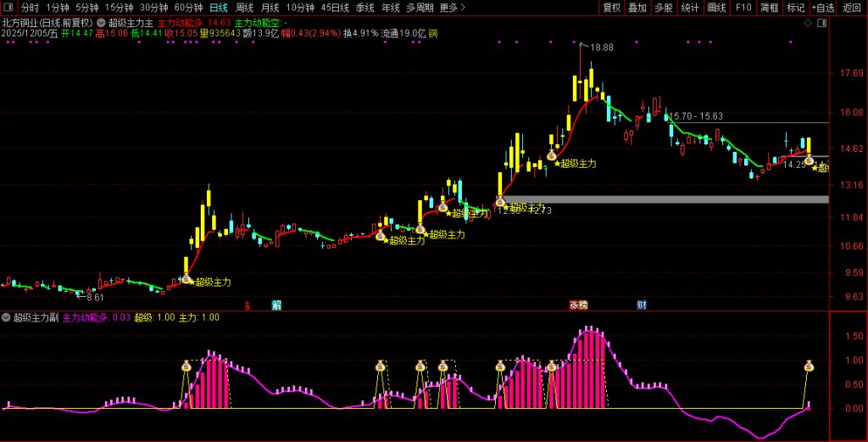Click the last money bag signal in sub-chart
Viewport: 868px width, 442px height.
(x=809, y=366)
